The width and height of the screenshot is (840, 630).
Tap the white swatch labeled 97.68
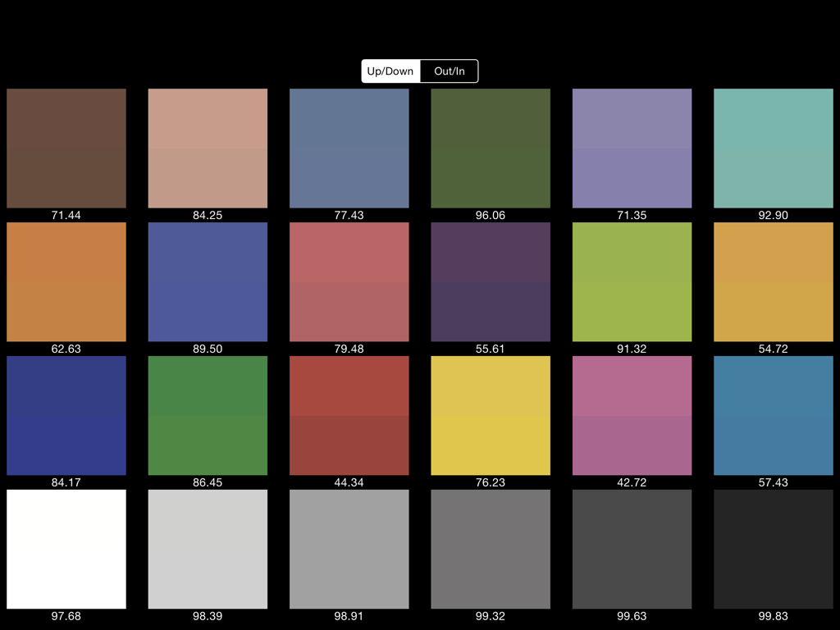[x=66, y=550]
